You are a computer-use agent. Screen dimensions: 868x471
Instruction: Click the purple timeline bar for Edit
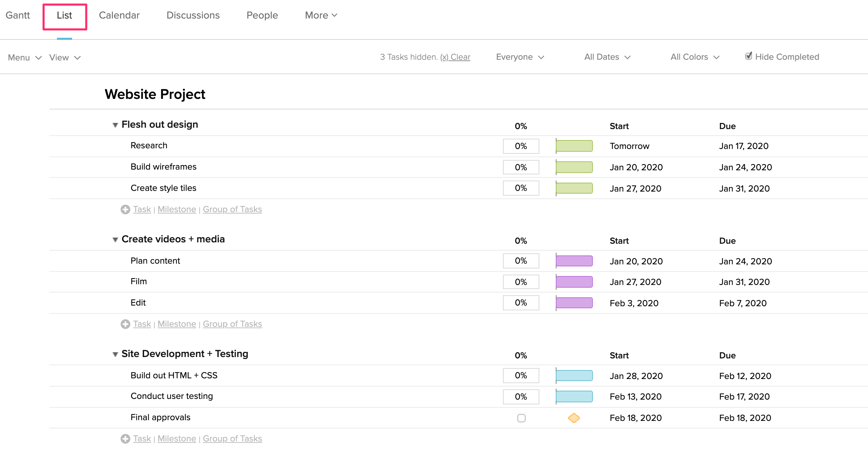point(574,303)
